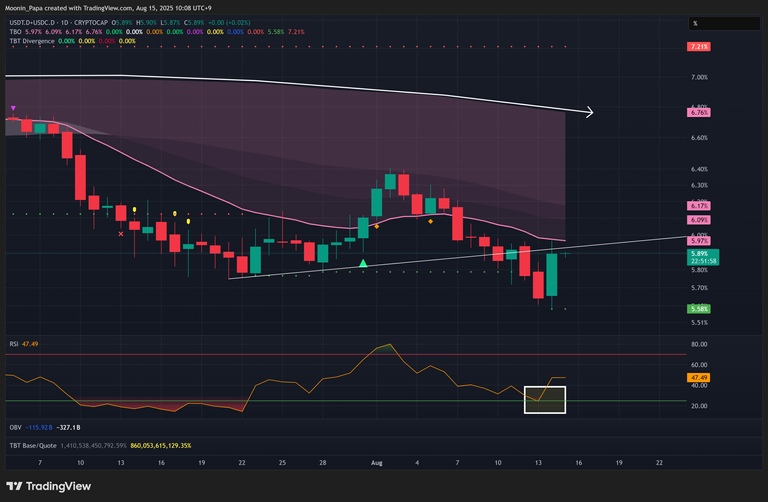
Task: Click the RSI indicator name label
Action: pos(14,344)
